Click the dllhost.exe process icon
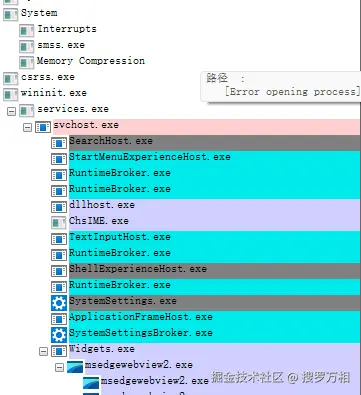 (x=59, y=207)
